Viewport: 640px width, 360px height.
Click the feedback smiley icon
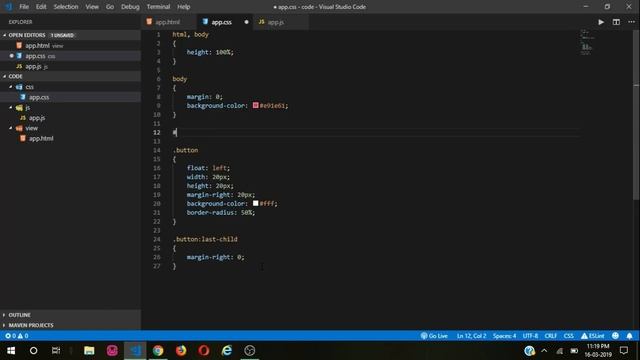click(x=615, y=336)
